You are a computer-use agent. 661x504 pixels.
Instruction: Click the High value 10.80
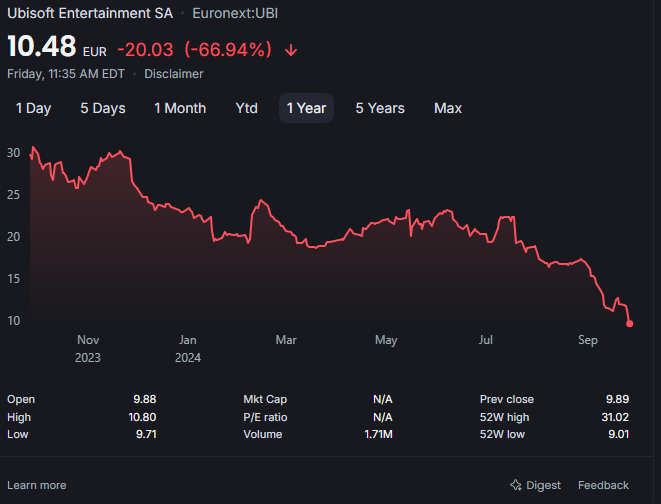pos(142,417)
